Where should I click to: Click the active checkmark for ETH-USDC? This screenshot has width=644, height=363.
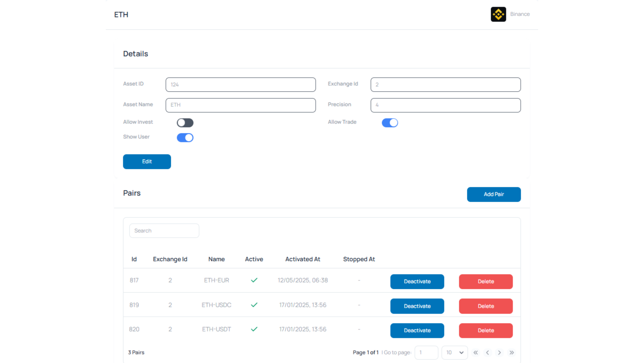[x=254, y=305]
